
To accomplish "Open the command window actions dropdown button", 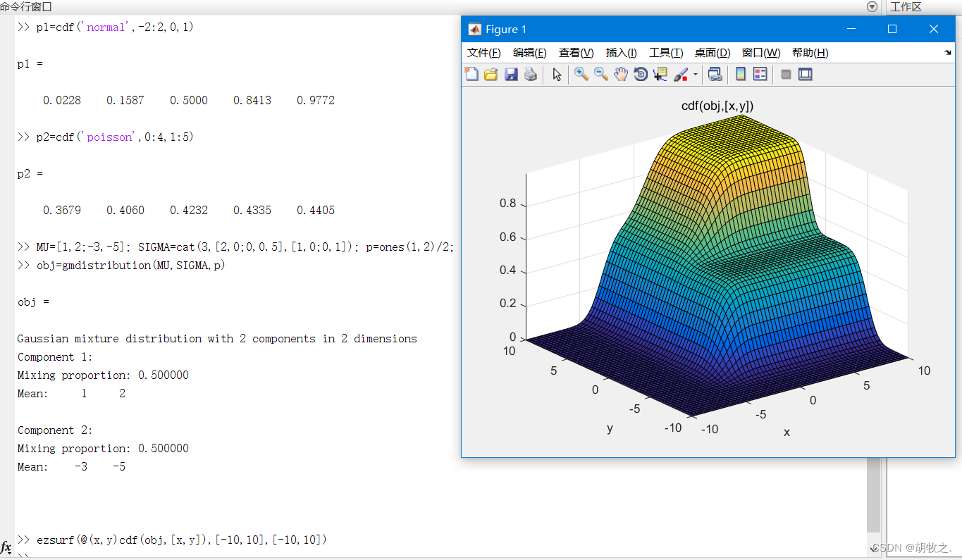I will click(872, 7).
